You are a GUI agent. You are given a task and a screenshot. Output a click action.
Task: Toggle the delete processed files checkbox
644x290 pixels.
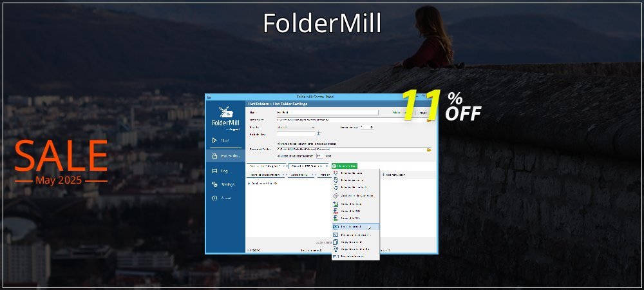point(278,156)
